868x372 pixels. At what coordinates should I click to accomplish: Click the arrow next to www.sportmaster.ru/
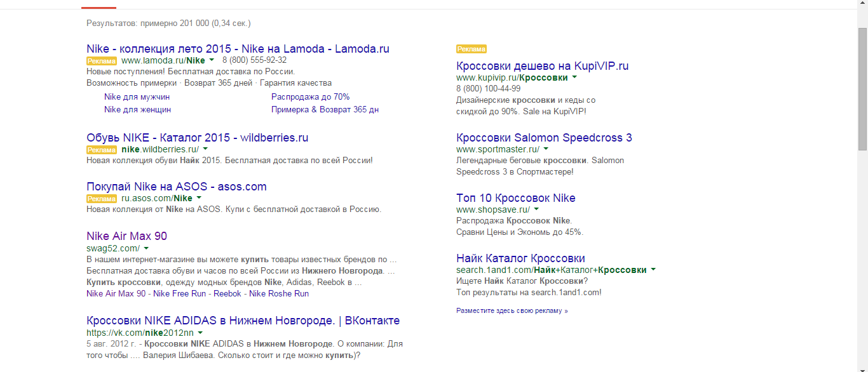tap(546, 149)
